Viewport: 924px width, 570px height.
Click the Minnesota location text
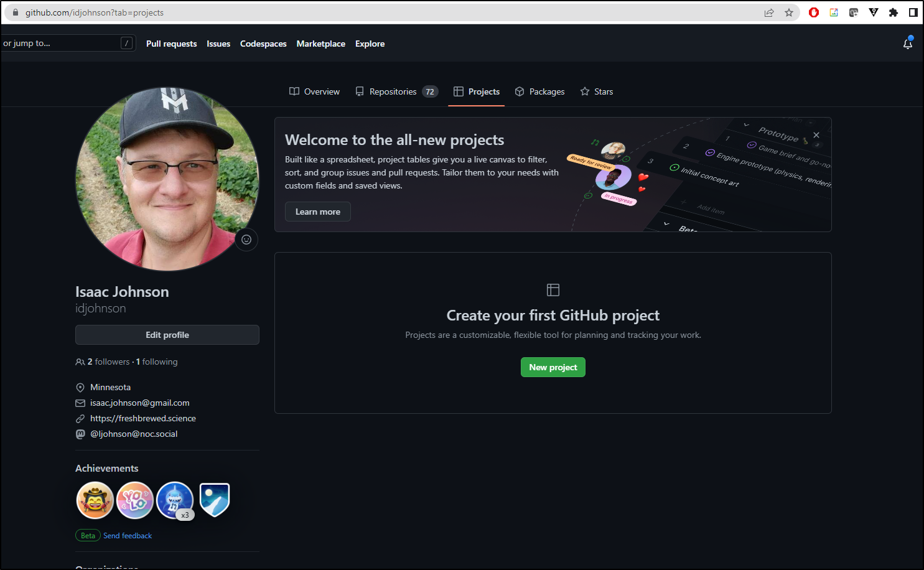110,387
